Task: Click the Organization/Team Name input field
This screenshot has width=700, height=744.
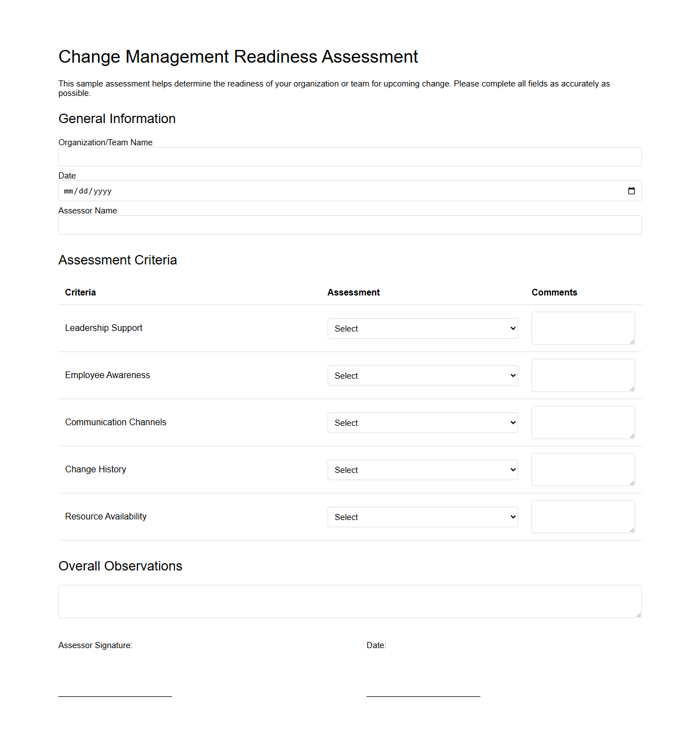Action: point(350,156)
